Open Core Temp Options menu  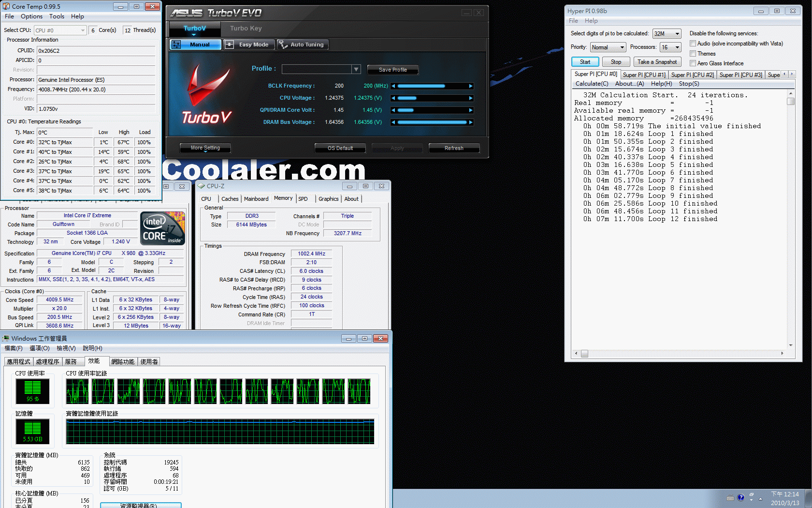[31, 16]
